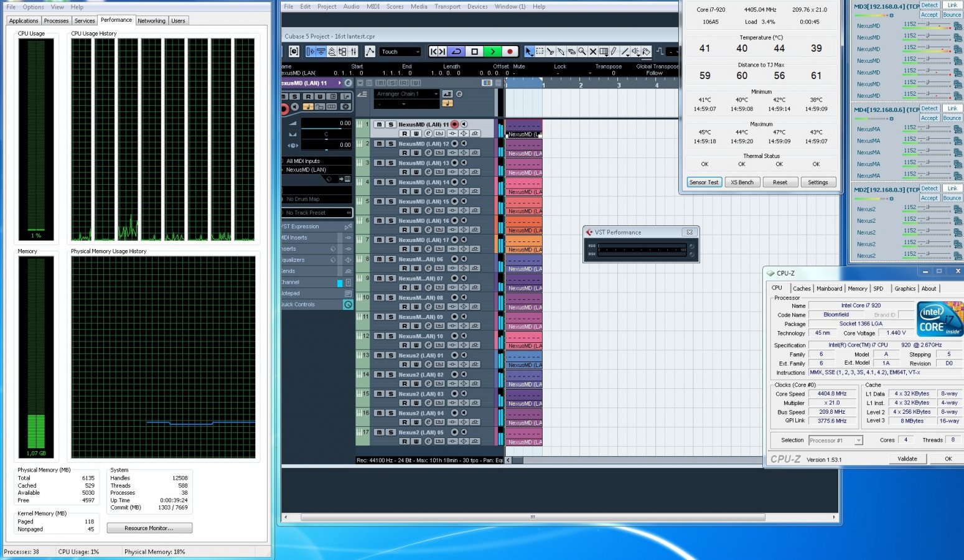The image size is (964, 560).
Task: Solo the Nexus2 (LAN) 03 track
Action: [x=391, y=394]
